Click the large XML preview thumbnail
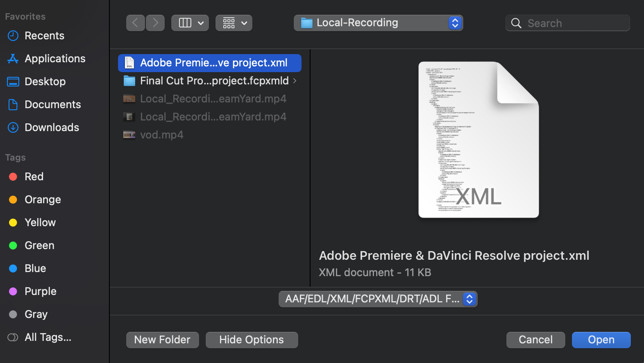Screen dimensions: 644x363 coord(478,140)
